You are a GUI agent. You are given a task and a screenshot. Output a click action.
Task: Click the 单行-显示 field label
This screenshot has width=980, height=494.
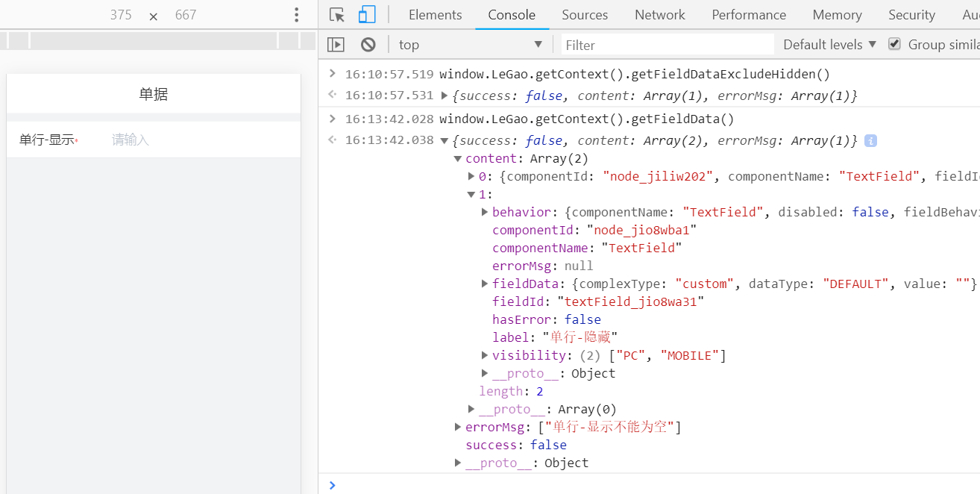pyautogui.click(x=48, y=140)
